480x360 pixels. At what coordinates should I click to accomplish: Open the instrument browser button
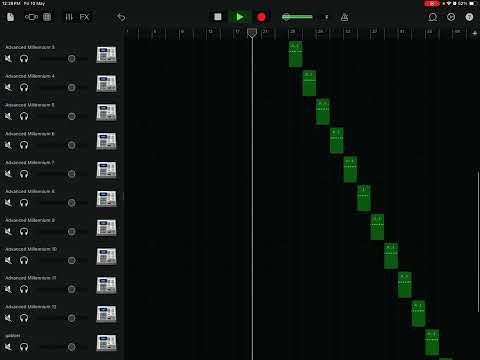click(x=31, y=17)
